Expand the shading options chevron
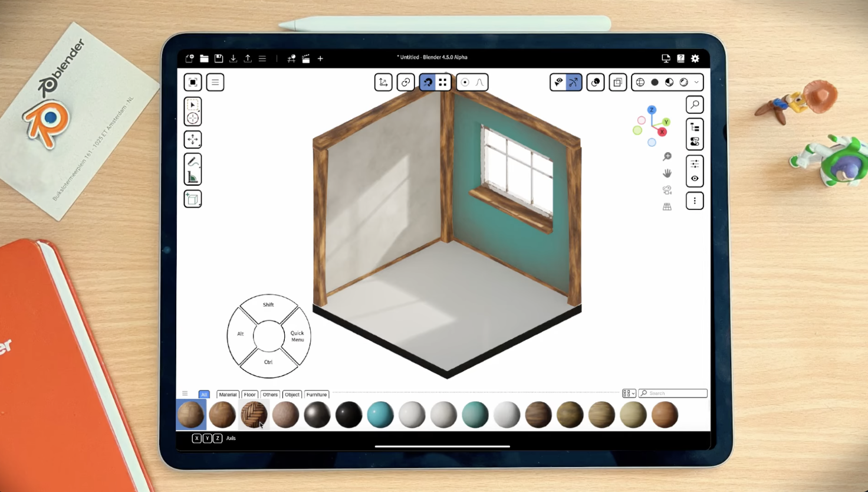 pos(696,82)
